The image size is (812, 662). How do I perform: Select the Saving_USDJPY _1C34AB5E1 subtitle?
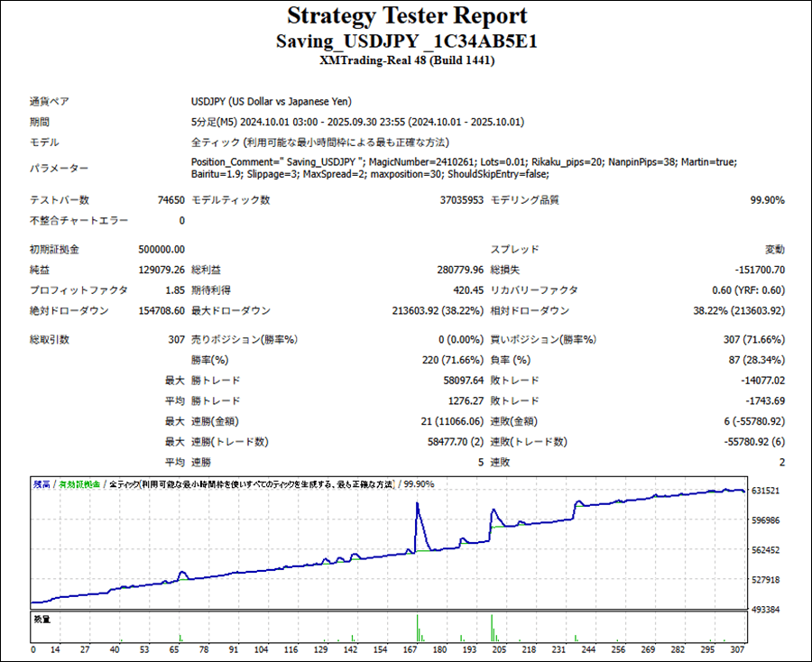406,41
